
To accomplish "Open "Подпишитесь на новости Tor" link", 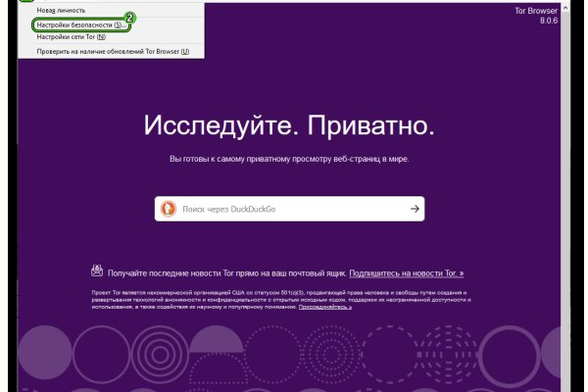I will [406, 272].
